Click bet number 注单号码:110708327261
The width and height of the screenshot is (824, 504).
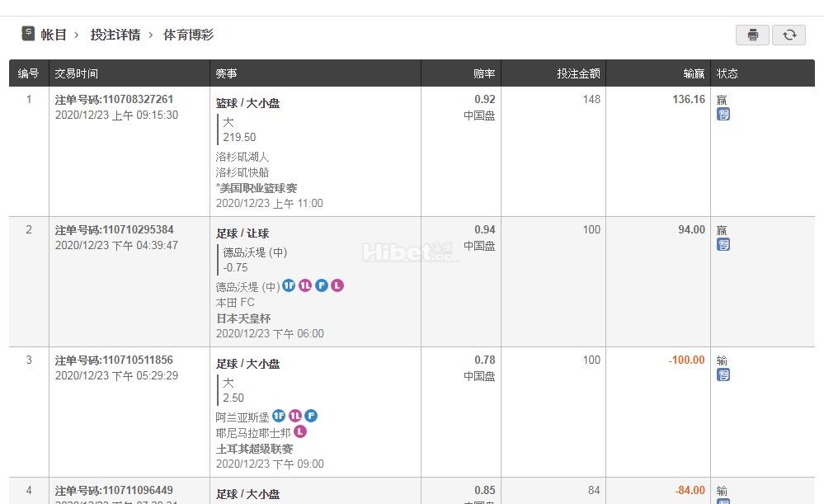pyautogui.click(x=115, y=99)
